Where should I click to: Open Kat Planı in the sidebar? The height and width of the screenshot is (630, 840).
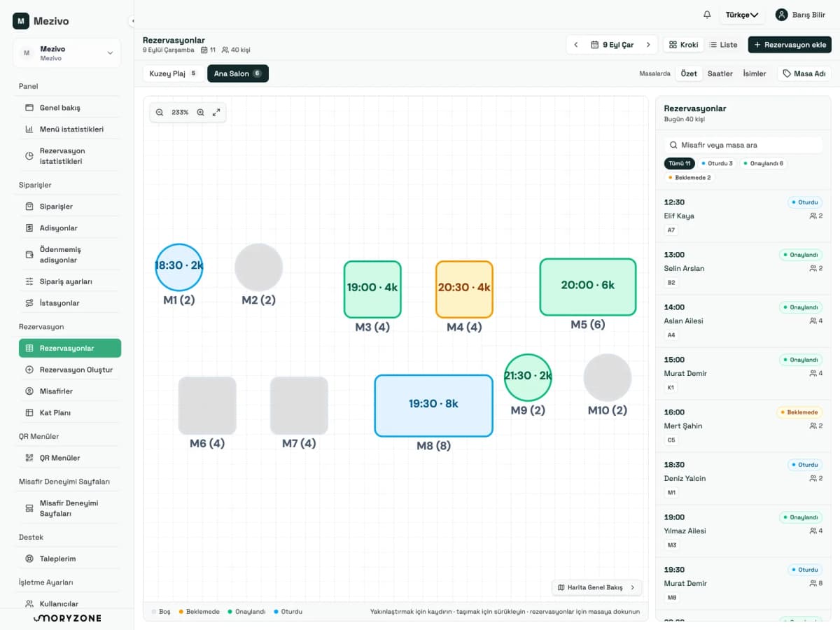coord(69,413)
